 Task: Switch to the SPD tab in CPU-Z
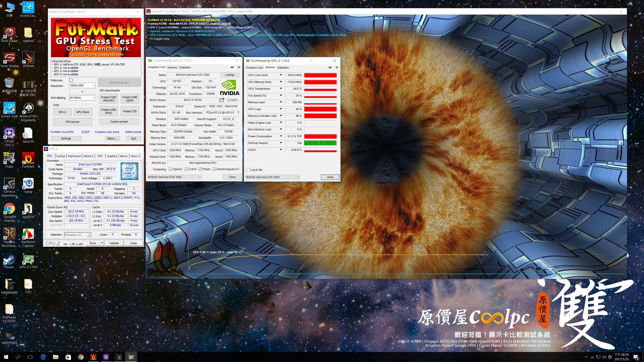point(100,156)
